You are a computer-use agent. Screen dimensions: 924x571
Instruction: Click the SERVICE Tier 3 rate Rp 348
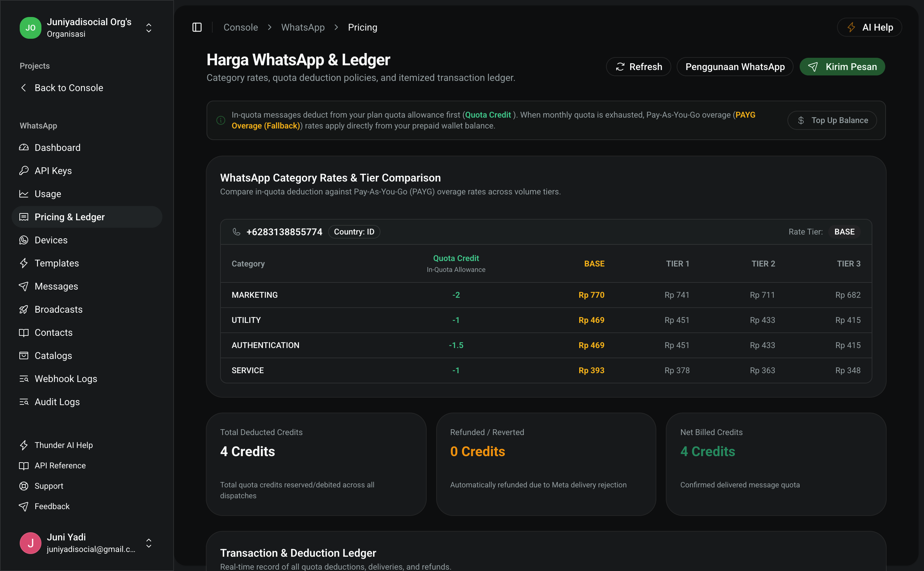pyautogui.click(x=848, y=370)
